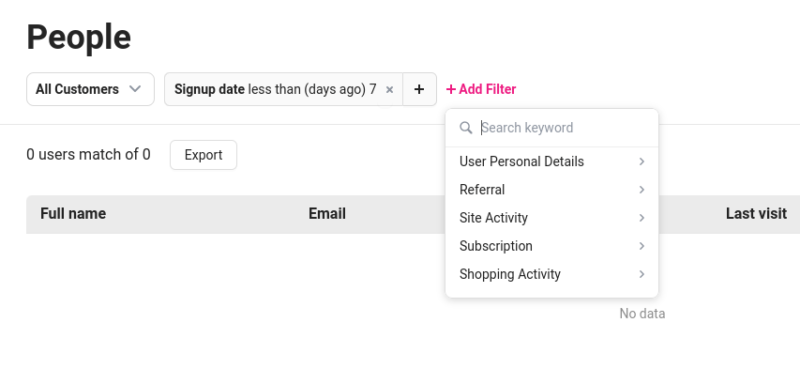
Task: Click the Add Filter link
Action: coord(481,89)
